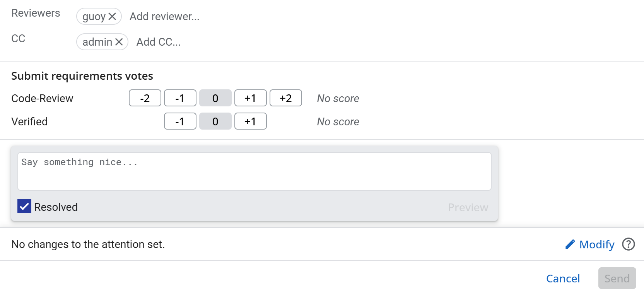Remove admin from CC with X icon

[x=119, y=42]
